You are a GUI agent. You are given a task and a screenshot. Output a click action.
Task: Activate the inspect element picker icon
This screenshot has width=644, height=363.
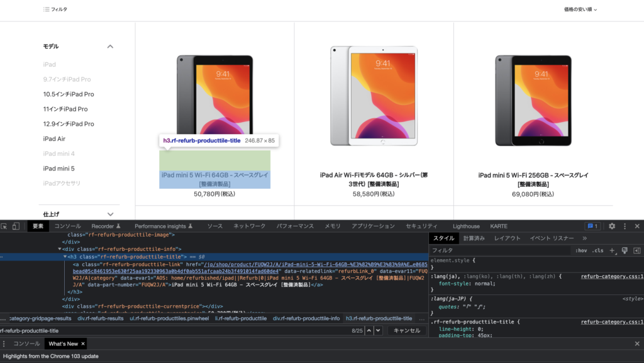click(x=4, y=226)
